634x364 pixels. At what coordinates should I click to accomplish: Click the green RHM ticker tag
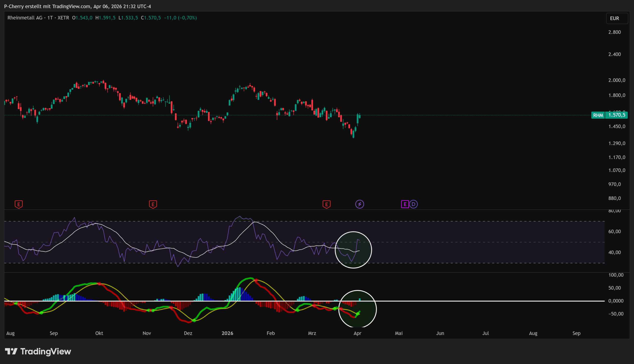tap(598, 115)
